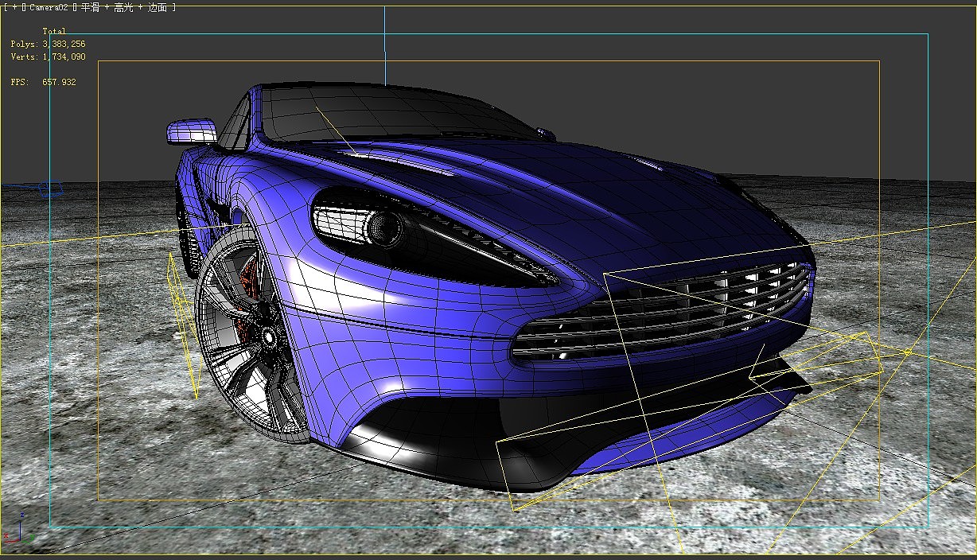The image size is (977, 560).
Task: Click the FPS value 657.932
Action: [x=60, y=82]
